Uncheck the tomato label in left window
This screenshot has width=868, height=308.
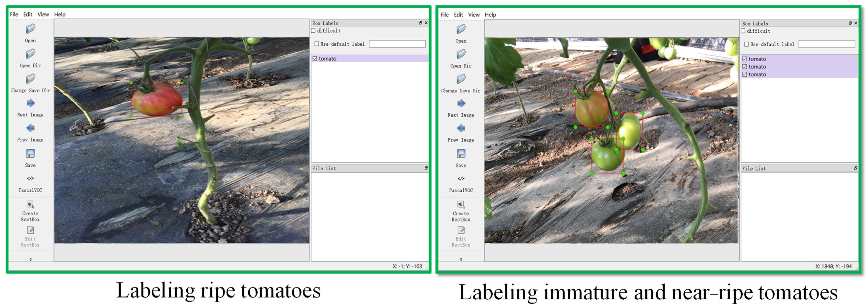tap(315, 59)
